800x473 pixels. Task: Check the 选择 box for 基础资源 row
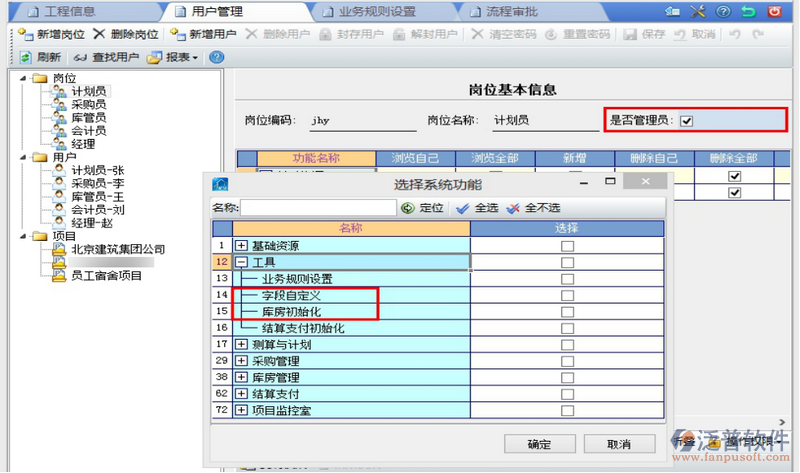coord(567,245)
